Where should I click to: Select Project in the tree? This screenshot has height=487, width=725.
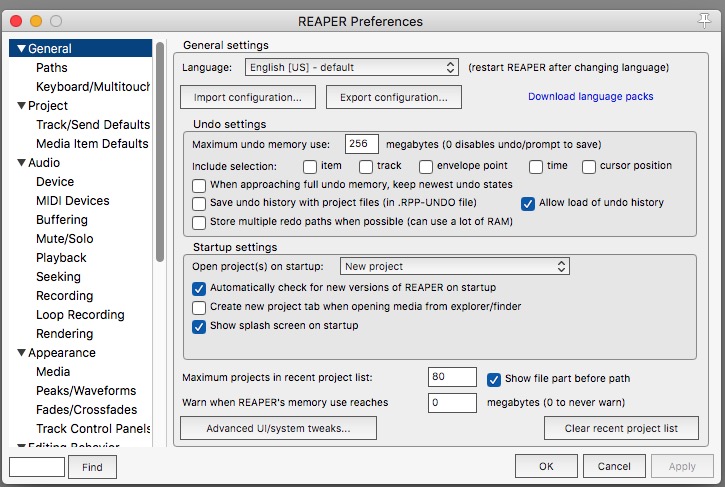pos(48,105)
